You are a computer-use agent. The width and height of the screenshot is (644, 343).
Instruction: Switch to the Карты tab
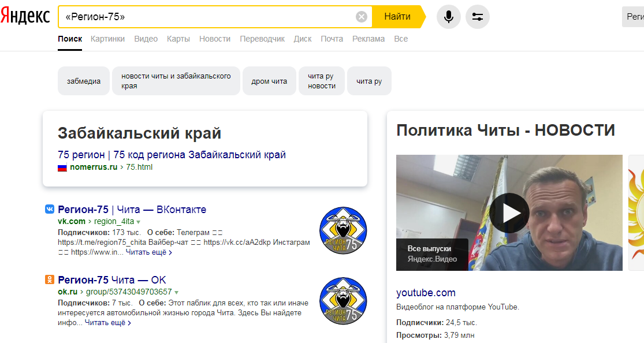tap(178, 39)
